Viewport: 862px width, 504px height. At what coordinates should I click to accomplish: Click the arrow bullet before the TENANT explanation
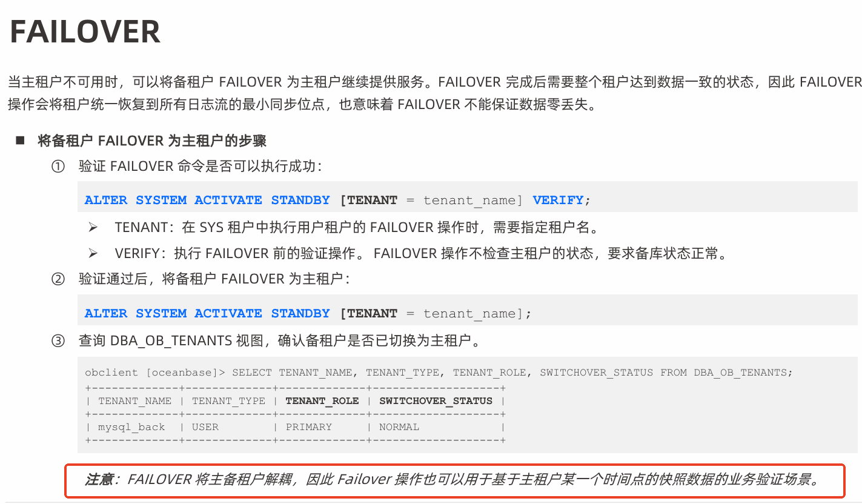pyautogui.click(x=93, y=227)
